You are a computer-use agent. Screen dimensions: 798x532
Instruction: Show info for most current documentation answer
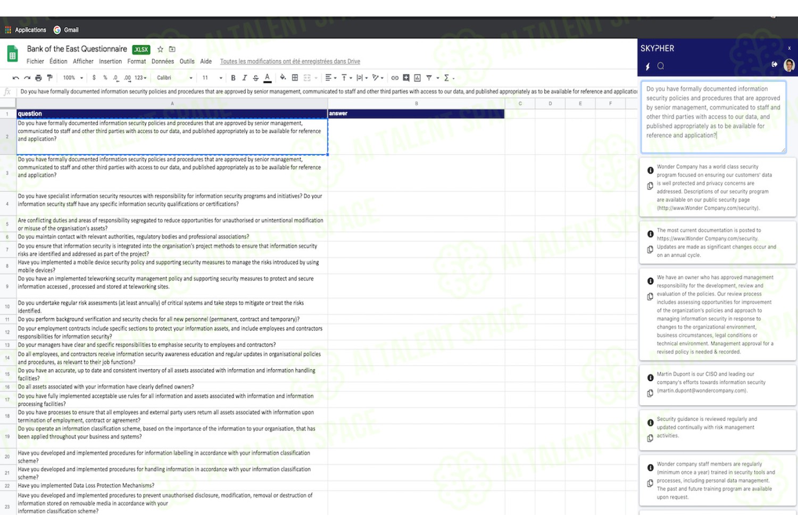click(650, 234)
